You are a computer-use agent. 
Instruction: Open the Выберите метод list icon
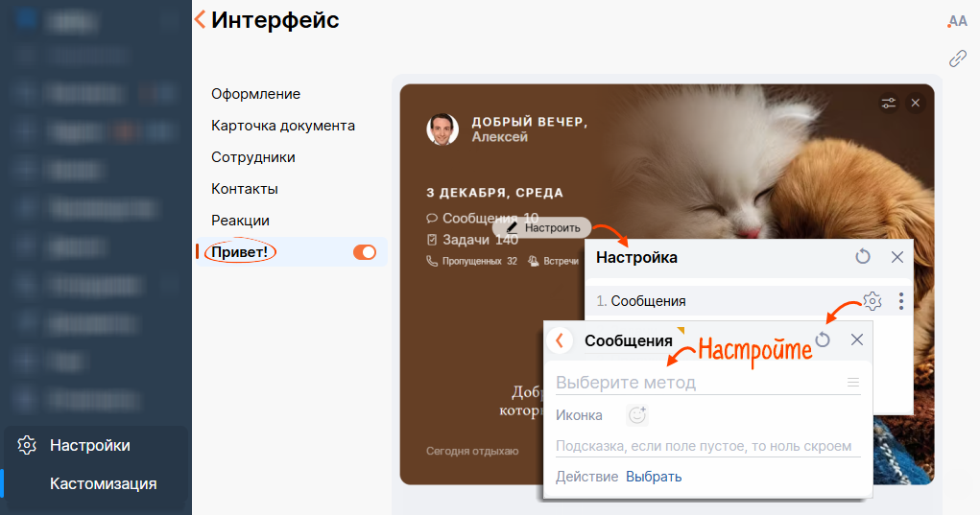pyautogui.click(x=853, y=382)
